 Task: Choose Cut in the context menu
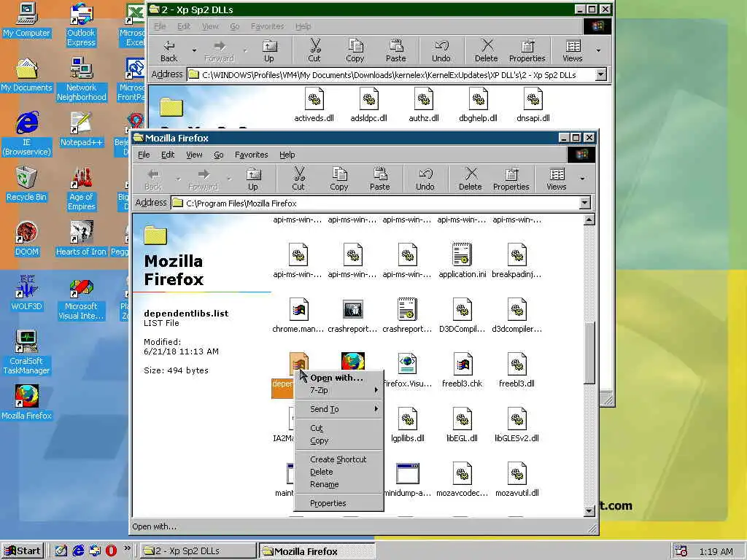pos(338,428)
